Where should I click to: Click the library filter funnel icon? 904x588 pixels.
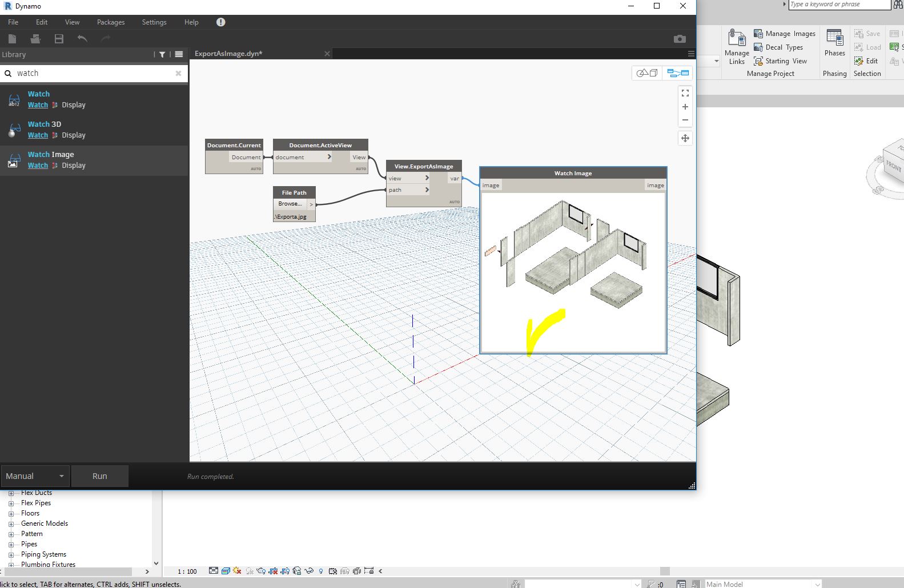pos(162,54)
